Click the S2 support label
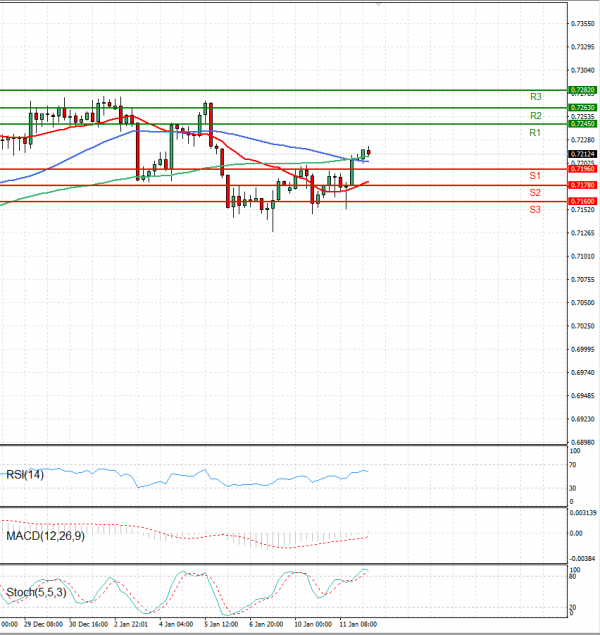 click(535, 193)
